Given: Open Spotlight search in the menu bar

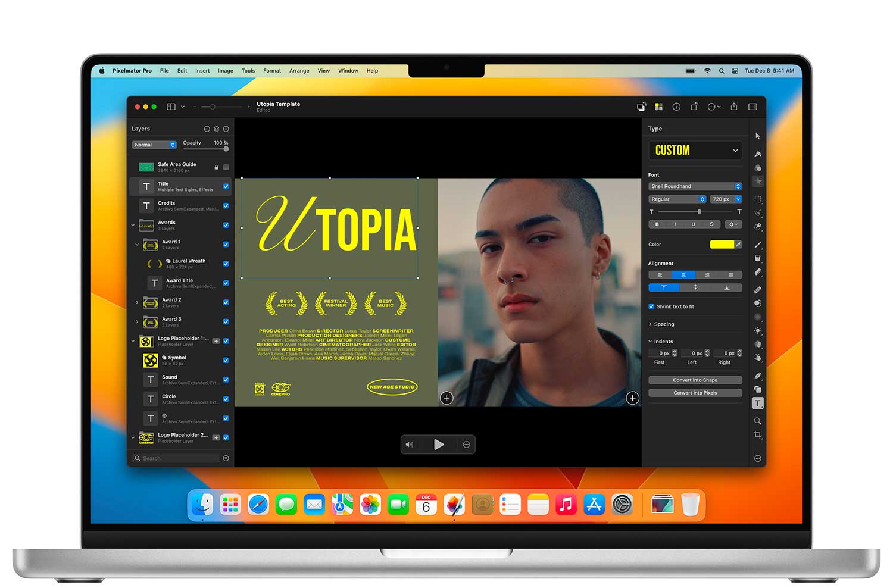Looking at the screenshot, I should (722, 71).
